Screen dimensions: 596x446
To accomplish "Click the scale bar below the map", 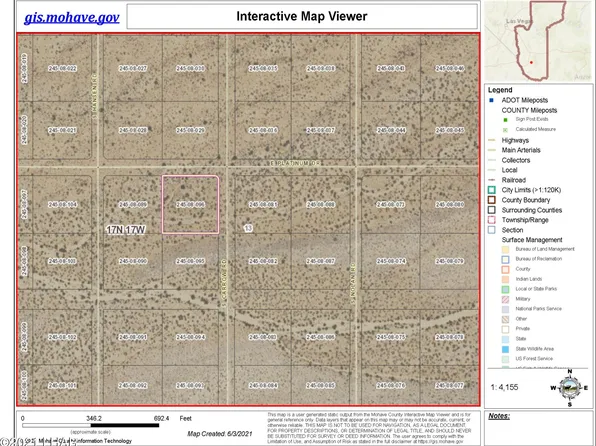I will [x=90, y=425].
